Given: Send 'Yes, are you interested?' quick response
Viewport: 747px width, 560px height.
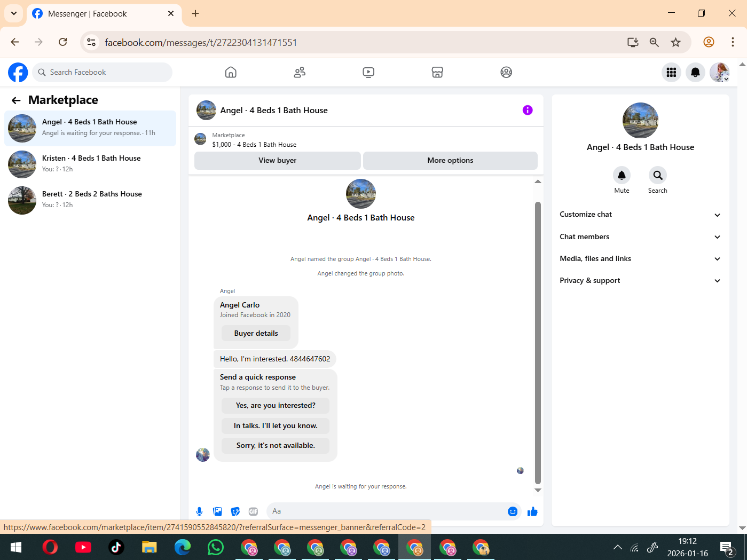Looking at the screenshot, I should click(276, 406).
